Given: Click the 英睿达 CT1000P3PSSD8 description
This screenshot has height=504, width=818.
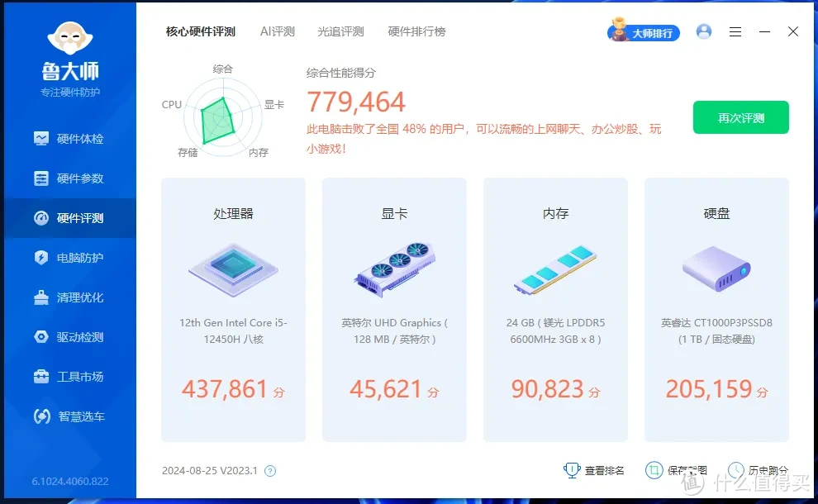Looking at the screenshot, I should click(x=716, y=330).
